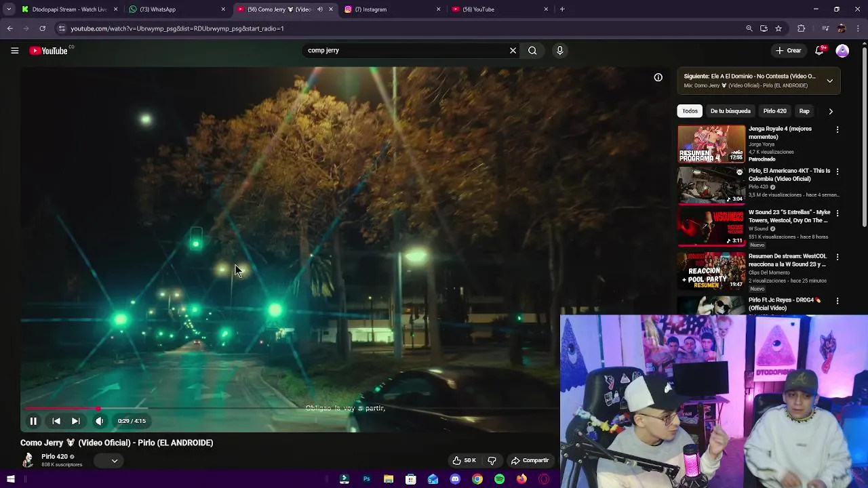Image resolution: width=868 pixels, height=488 pixels.
Task: Clear the search box with the X
Action: [x=513, y=50]
